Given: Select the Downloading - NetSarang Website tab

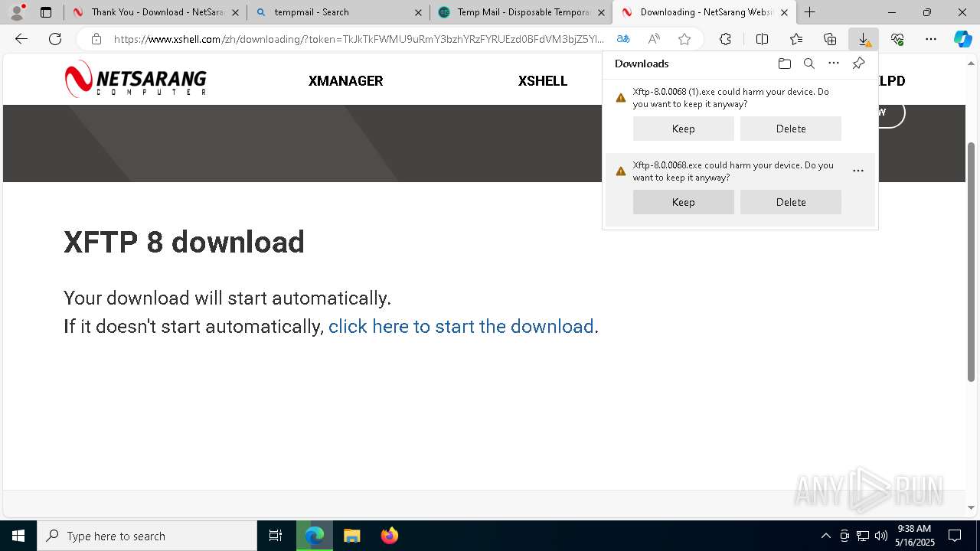Looking at the screenshot, I should [x=704, y=12].
